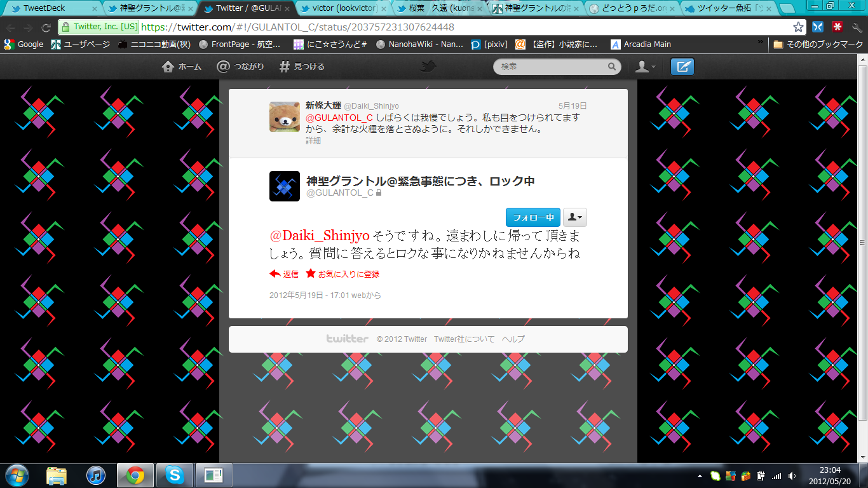Open Windows Explorer from taskbar
868x488 pixels.
[x=56, y=475]
